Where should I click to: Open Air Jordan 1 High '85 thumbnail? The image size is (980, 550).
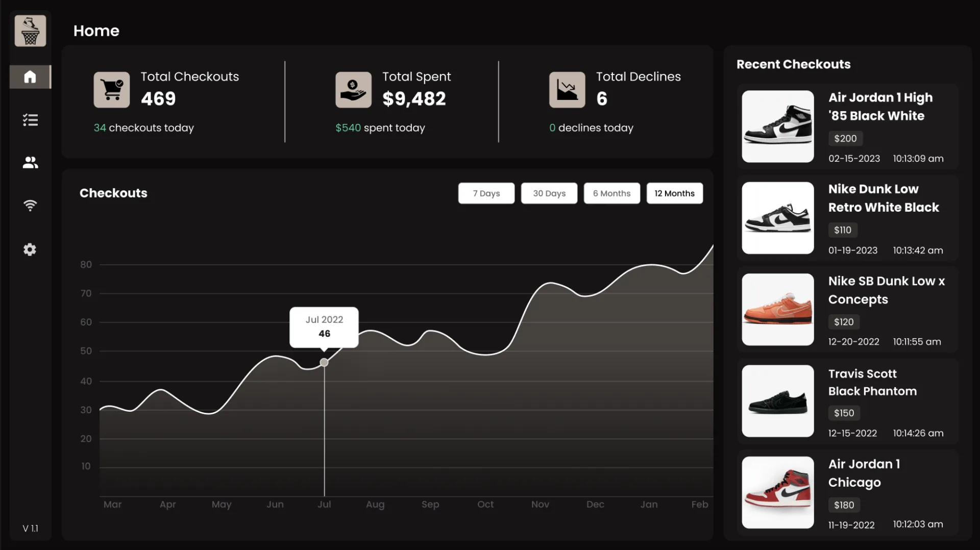click(x=778, y=127)
